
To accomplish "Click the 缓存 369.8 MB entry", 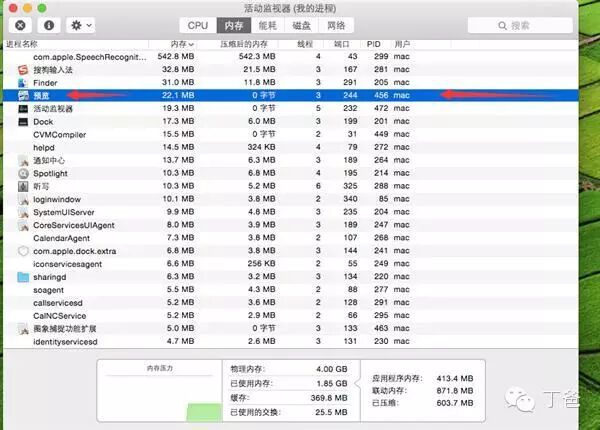I will 289,398.
